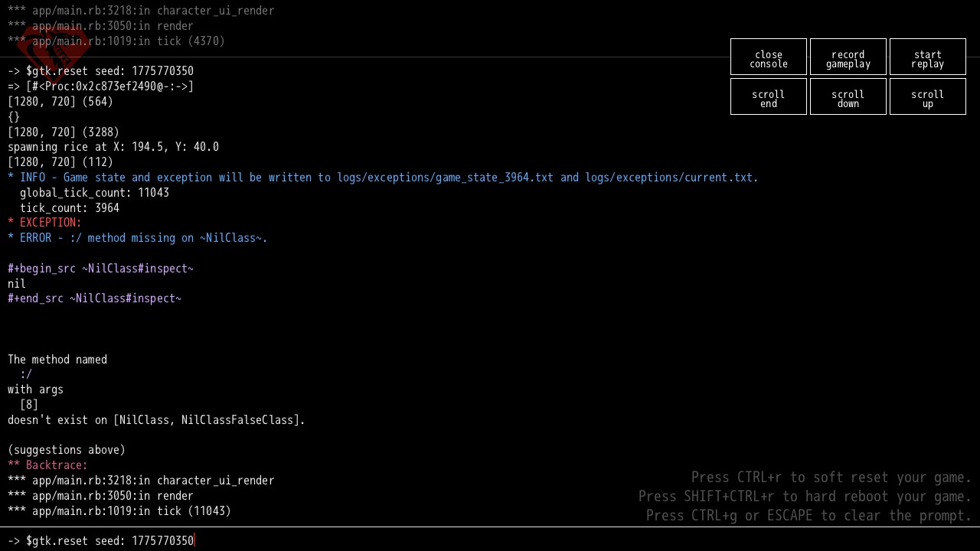Click the scroll down button
The height and width of the screenshot is (551, 980).
coord(848,99)
